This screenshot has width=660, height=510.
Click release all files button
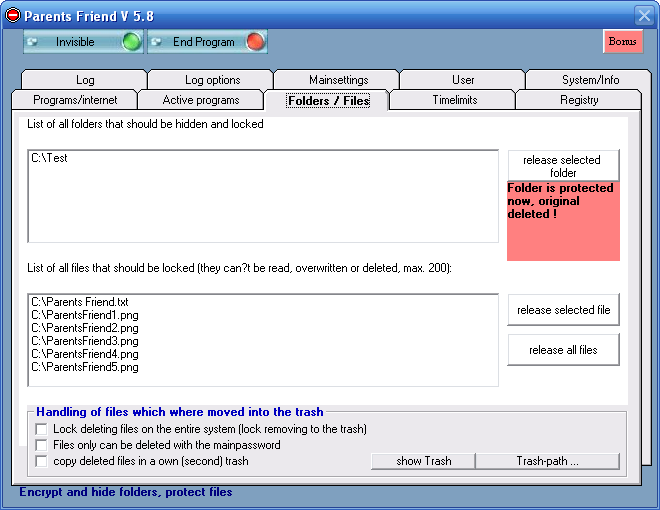pyautogui.click(x=563, y=350)
